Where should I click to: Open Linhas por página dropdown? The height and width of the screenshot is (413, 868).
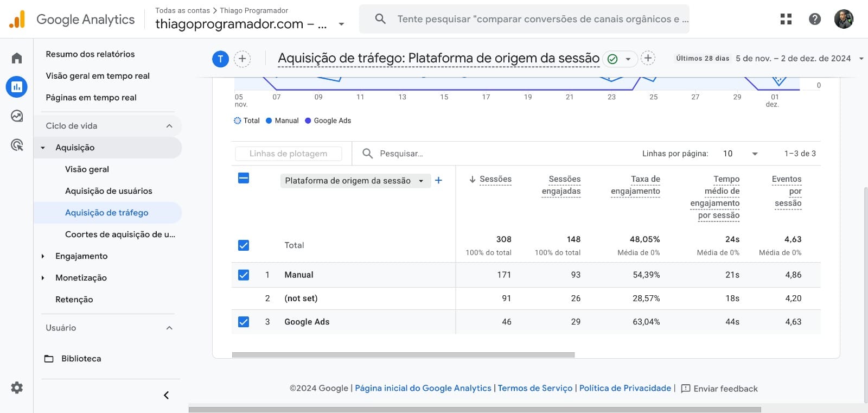point(741,154)
